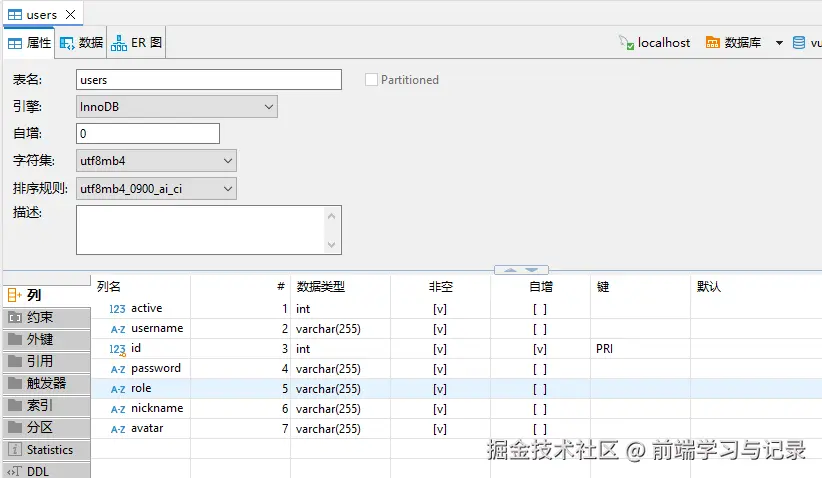Click the localhost connection label
Screen dimensions: 822x478
[x=664, y=42]
